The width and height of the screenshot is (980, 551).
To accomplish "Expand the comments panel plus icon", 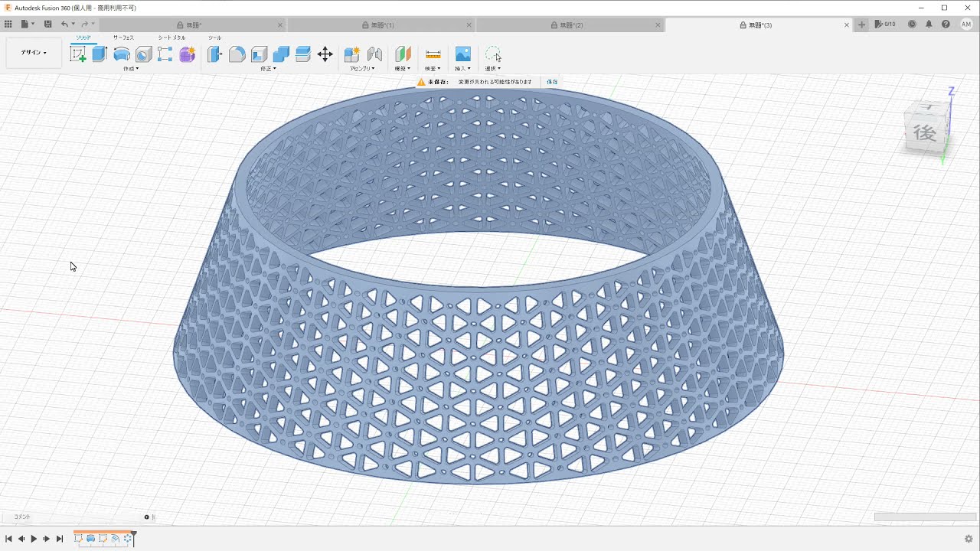I will click(x=146, y=517).
